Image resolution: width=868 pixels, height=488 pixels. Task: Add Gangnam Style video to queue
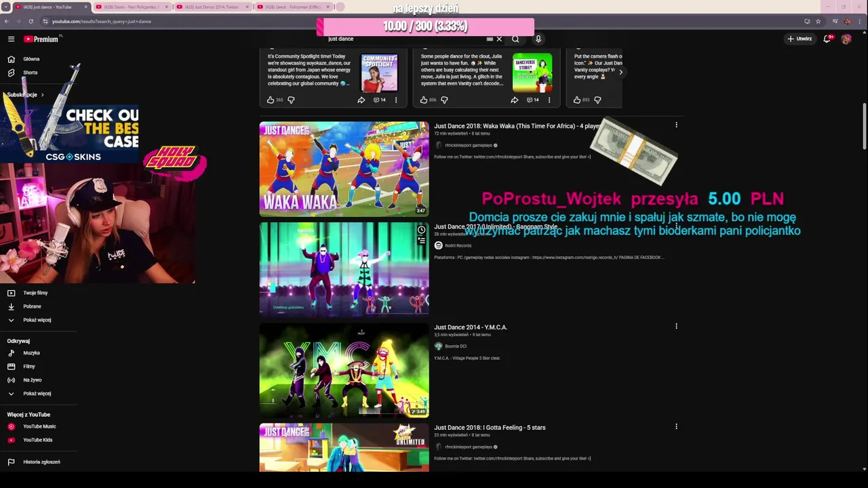coord(421,240)
